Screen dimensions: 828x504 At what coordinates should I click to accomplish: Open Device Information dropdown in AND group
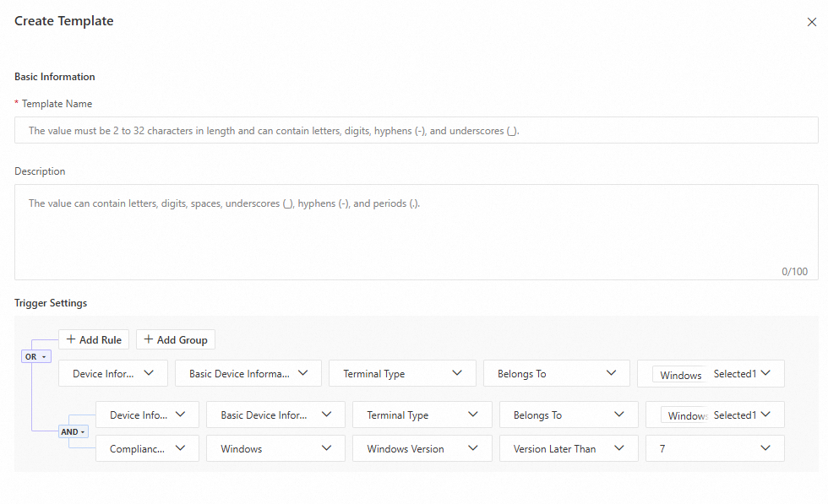(x=147, y=415)
